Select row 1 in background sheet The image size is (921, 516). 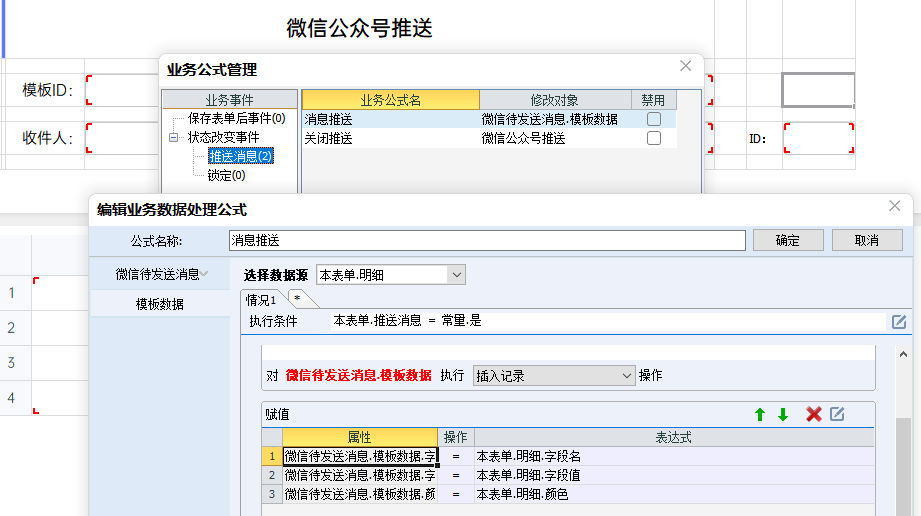(x=12, y=293)
